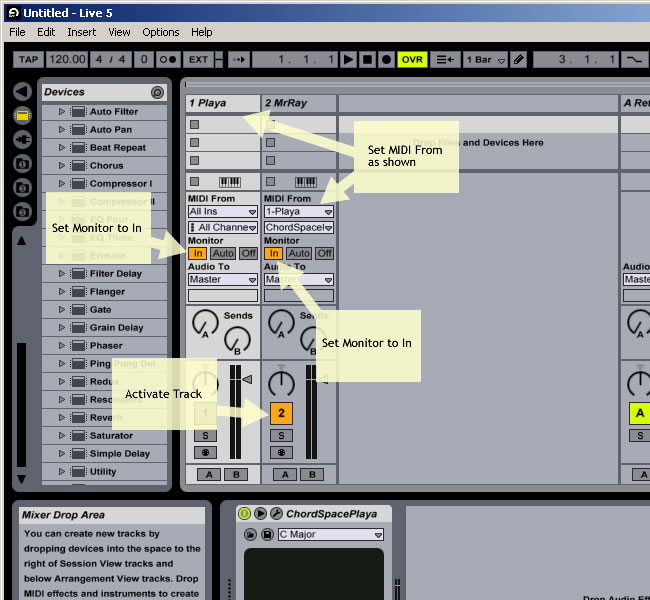Open Playa track Audio To Master dropdown
This screenshot has width=650, height=600.
tap(223, 279)
